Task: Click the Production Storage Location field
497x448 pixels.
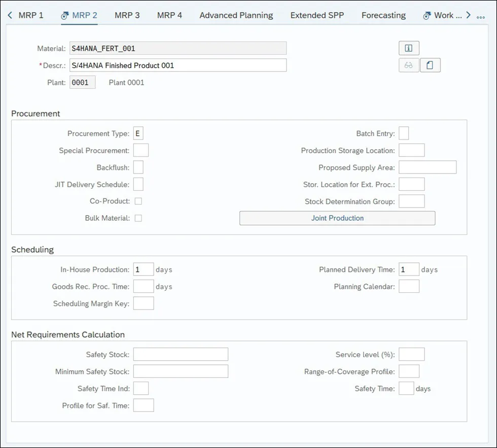Action: point(411,150)
